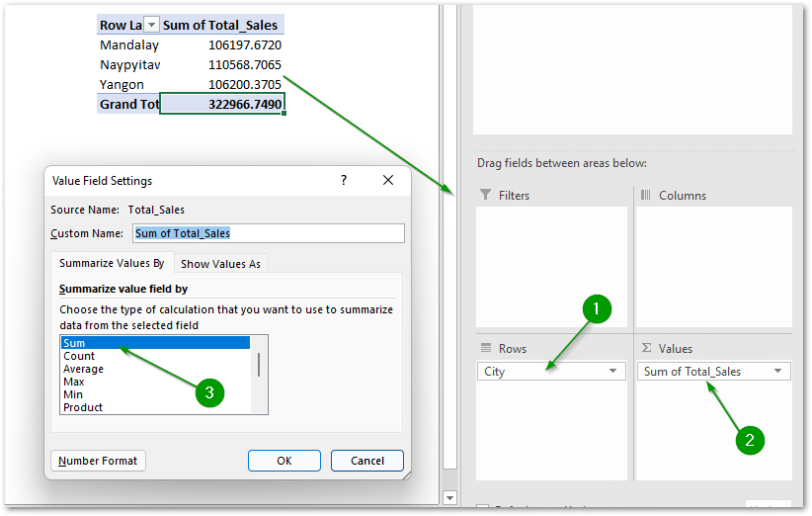Click the dialog help question mark
This screenshot has height=516, width=812.
(x=344, y=180)
